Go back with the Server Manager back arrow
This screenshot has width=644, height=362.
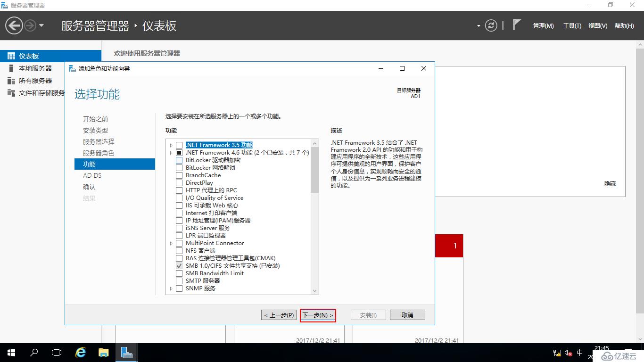[x=14, y=25]
